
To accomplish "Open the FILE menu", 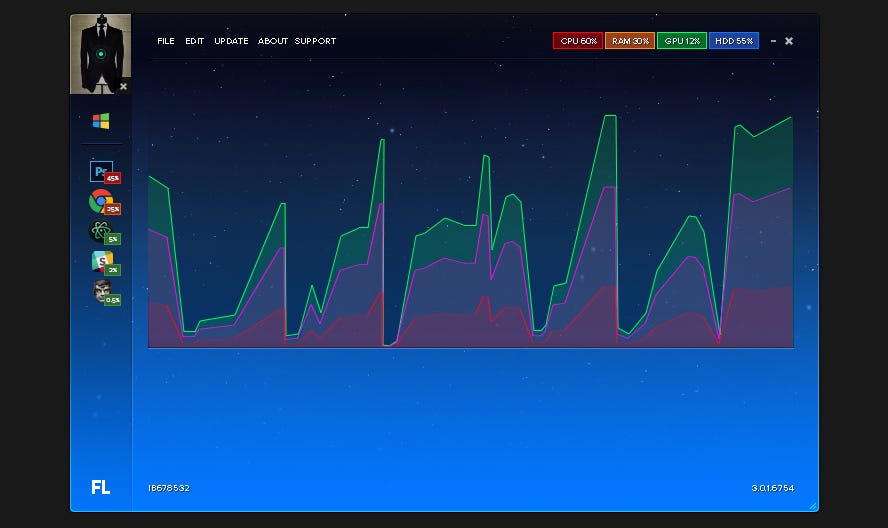I will (x=166, y=41).
